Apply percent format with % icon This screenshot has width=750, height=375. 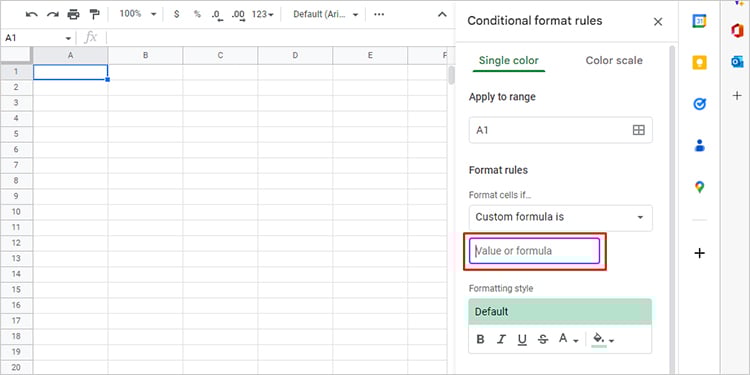197,14
